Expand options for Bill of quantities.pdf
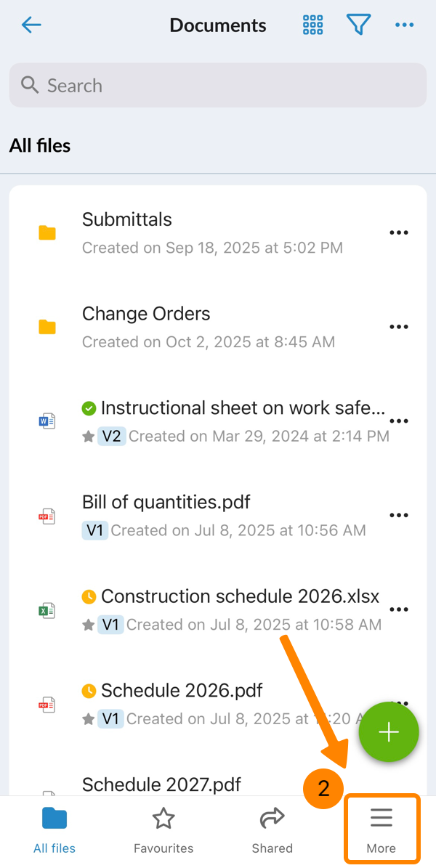 point(399,516)
